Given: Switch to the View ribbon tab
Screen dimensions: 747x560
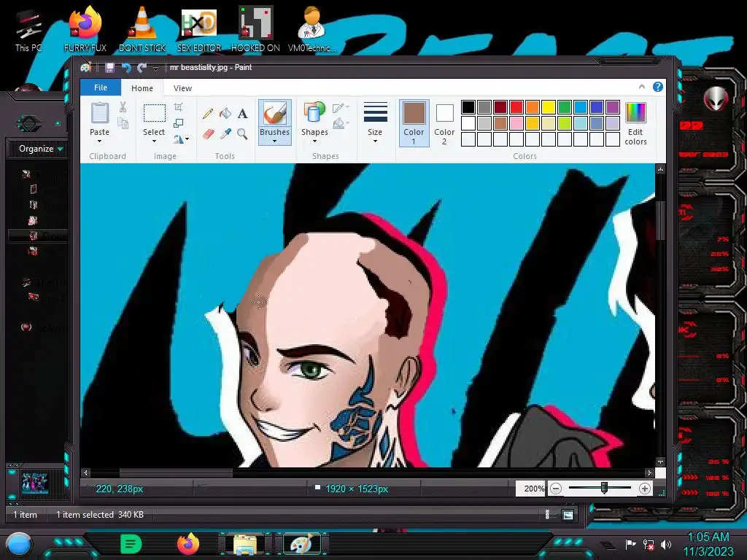Looking at the screenshot, I should click(x=182, y=88).
